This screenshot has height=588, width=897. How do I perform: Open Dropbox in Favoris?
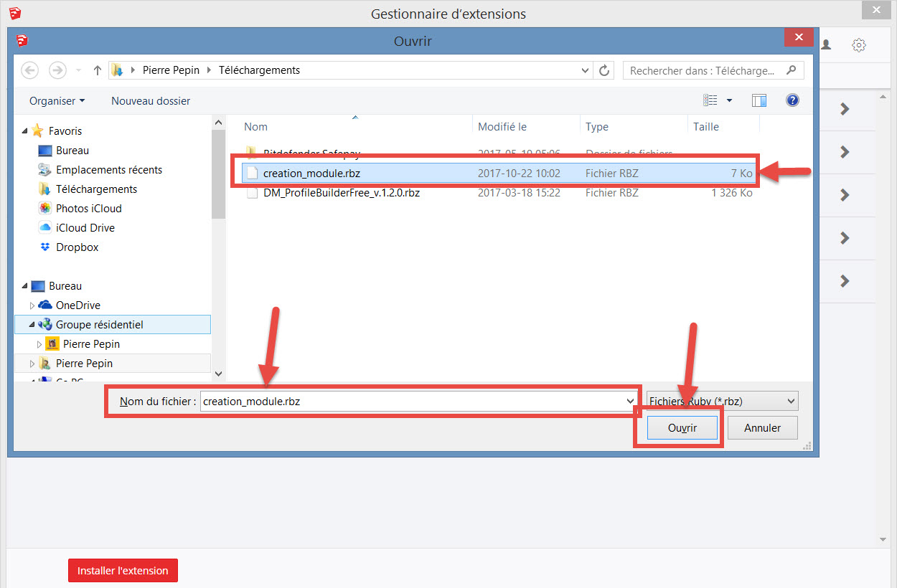click(77, 247)
